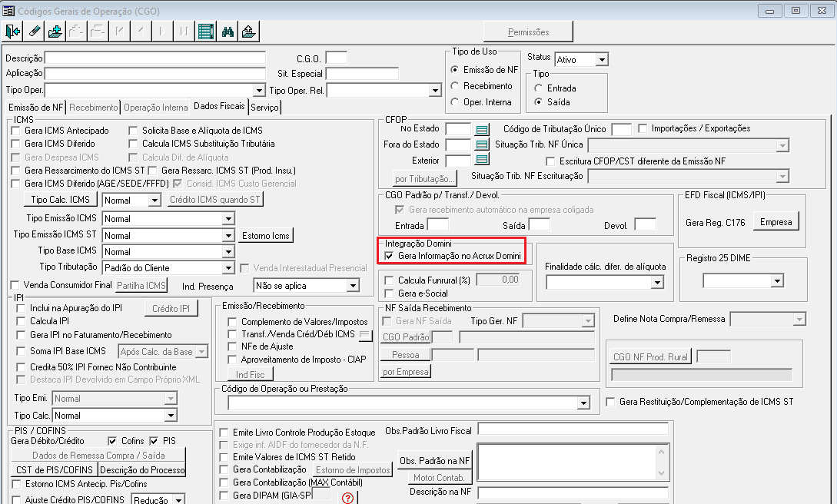The height and width of the screenshot is (504, 837).
Task: Expand Código de Operação ou Prestação dropdown
Action: pos(583,403)
